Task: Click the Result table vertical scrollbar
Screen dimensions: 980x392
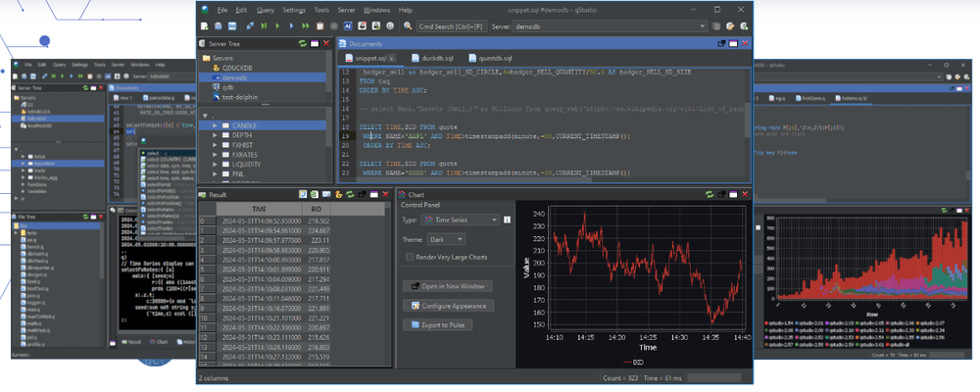Action: [389, 284]
